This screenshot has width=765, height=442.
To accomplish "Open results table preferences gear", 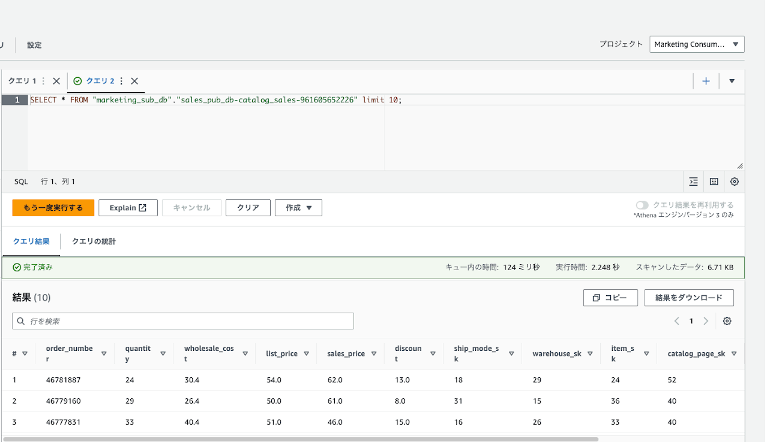I will coord(727,321).
